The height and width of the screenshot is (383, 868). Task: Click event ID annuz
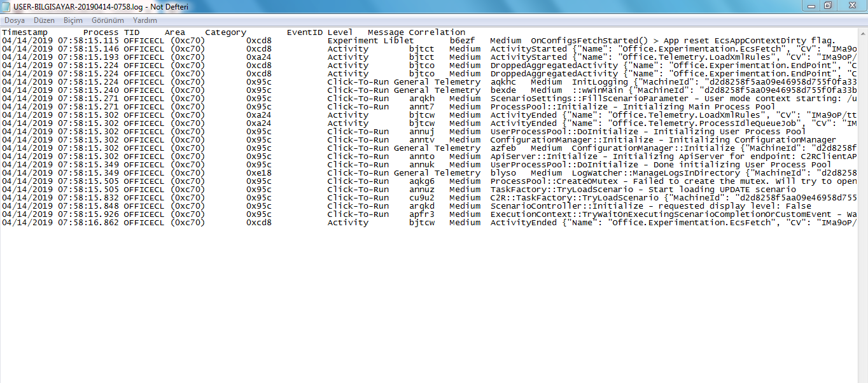[x=422, y=190]
